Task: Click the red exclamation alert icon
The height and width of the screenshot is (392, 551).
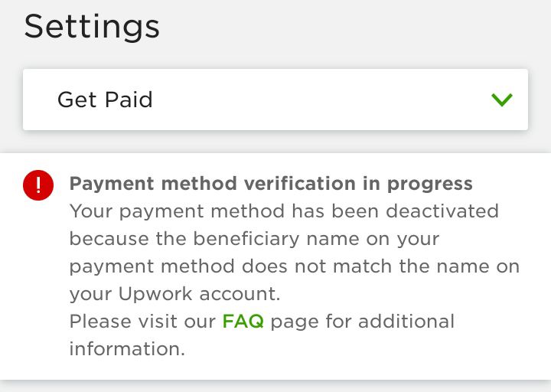Action: tap(38, 185)
